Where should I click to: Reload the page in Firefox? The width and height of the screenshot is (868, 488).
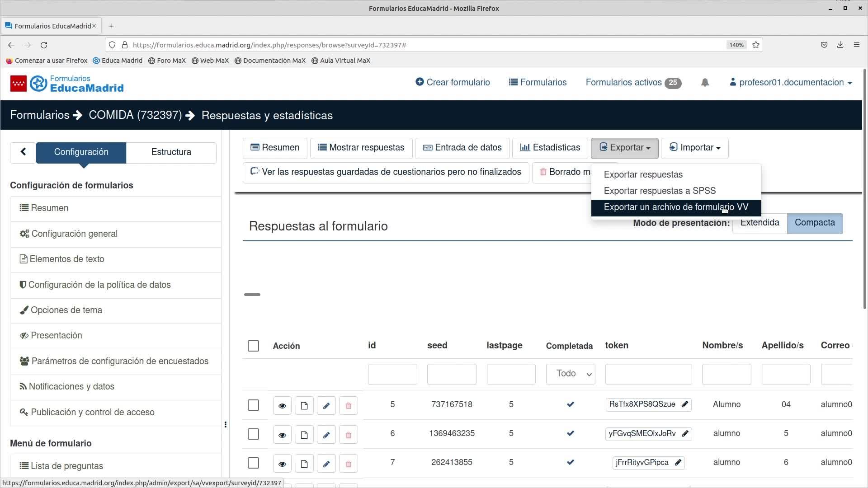point(44,45)
